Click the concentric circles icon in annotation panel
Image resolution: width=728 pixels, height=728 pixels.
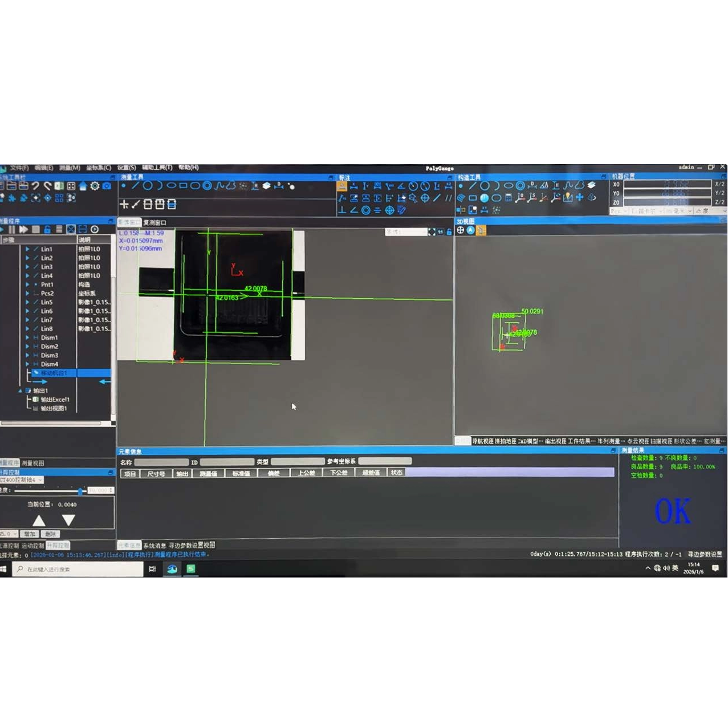click(366, 210)
